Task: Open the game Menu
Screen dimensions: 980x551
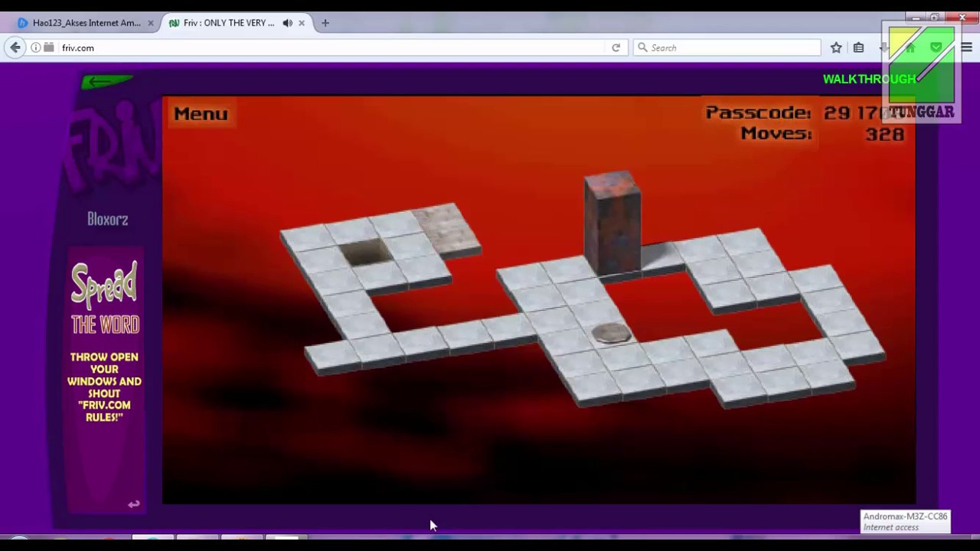Action: [x=201, y=113]
